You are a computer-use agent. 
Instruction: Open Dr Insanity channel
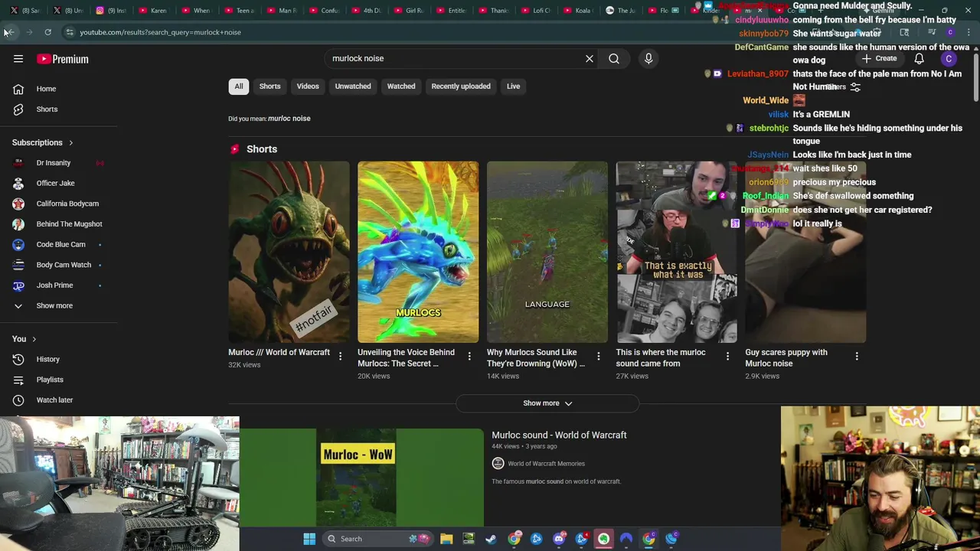tap(53, 163)
